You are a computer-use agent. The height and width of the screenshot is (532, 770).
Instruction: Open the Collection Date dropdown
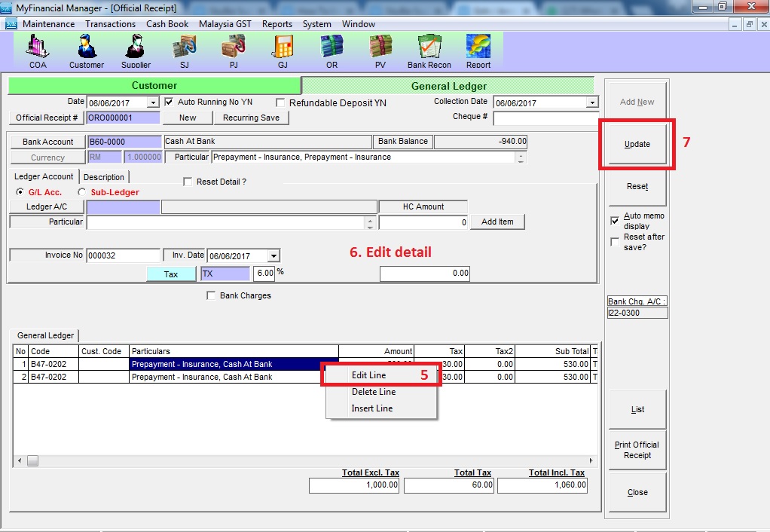(x=591, y=102)
